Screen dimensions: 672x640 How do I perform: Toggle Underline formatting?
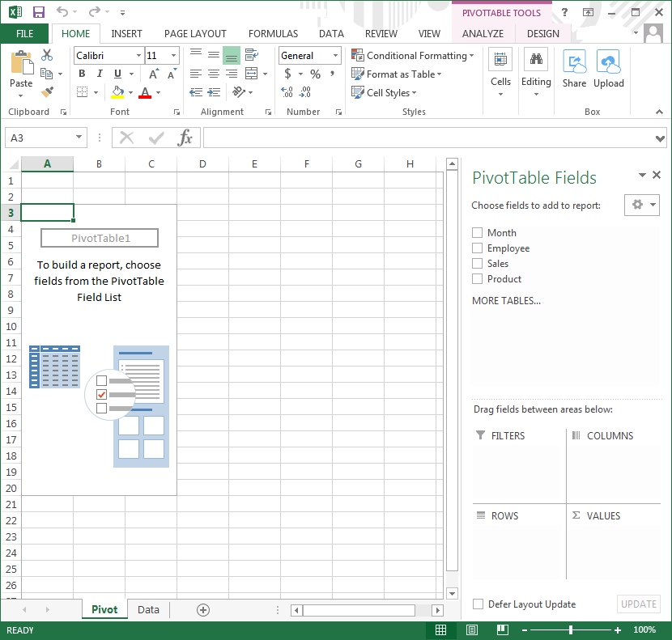(x=118, y=74)
